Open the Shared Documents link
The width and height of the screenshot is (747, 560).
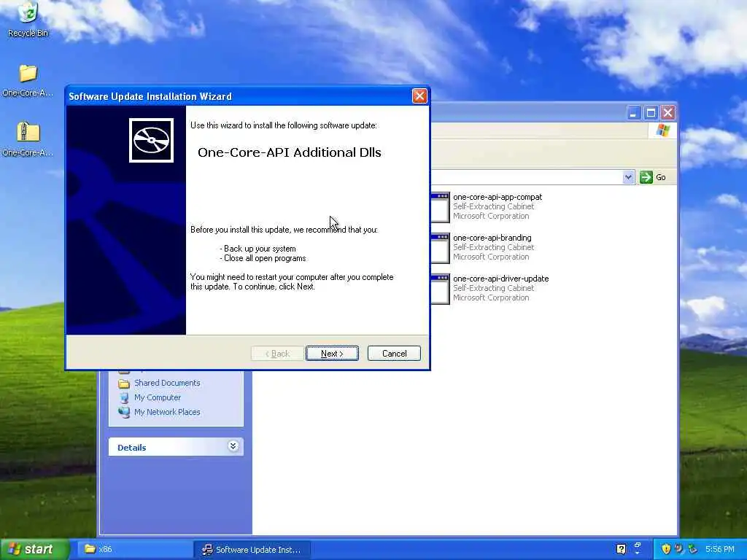167,383
